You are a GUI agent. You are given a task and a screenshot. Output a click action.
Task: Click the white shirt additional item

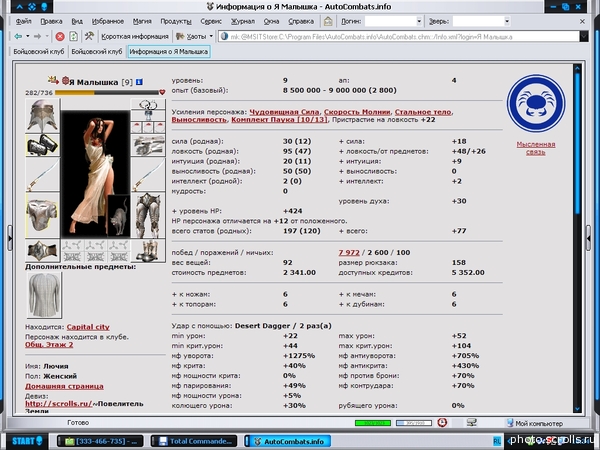point(44,295)
